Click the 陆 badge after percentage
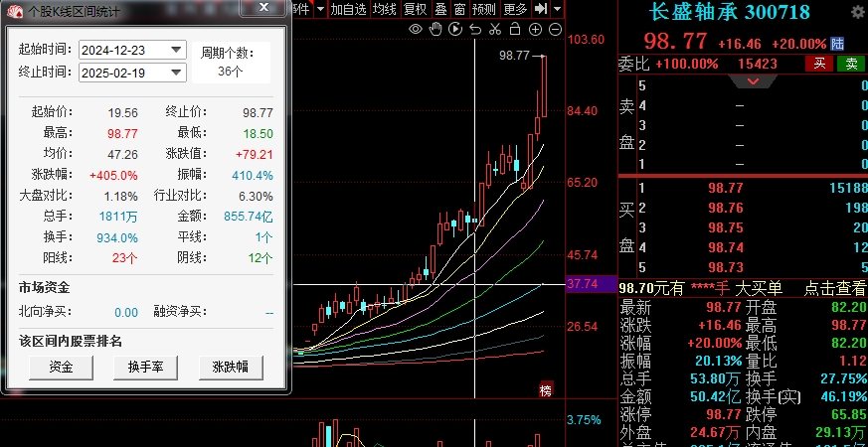 tap(837, 44)
